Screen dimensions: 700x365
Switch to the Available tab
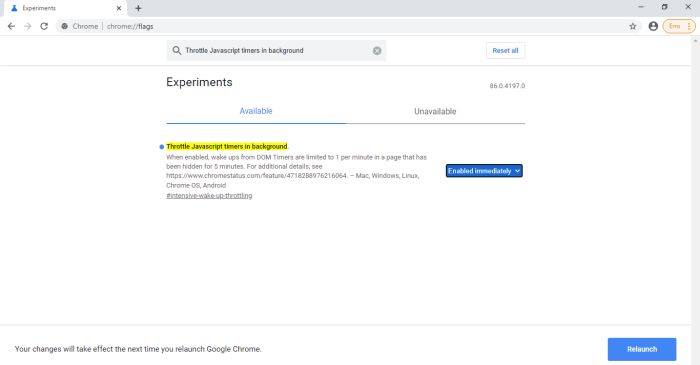tap(256, 111)
